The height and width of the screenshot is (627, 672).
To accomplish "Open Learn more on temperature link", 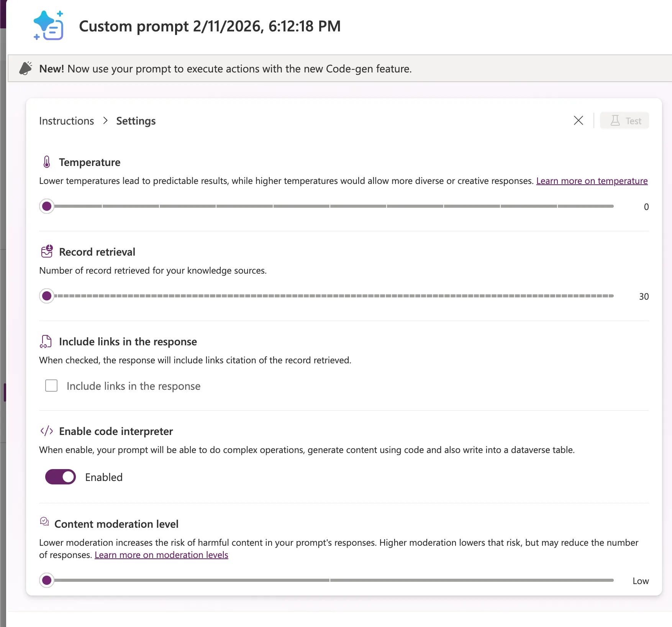I will click(x=592, y=181).
